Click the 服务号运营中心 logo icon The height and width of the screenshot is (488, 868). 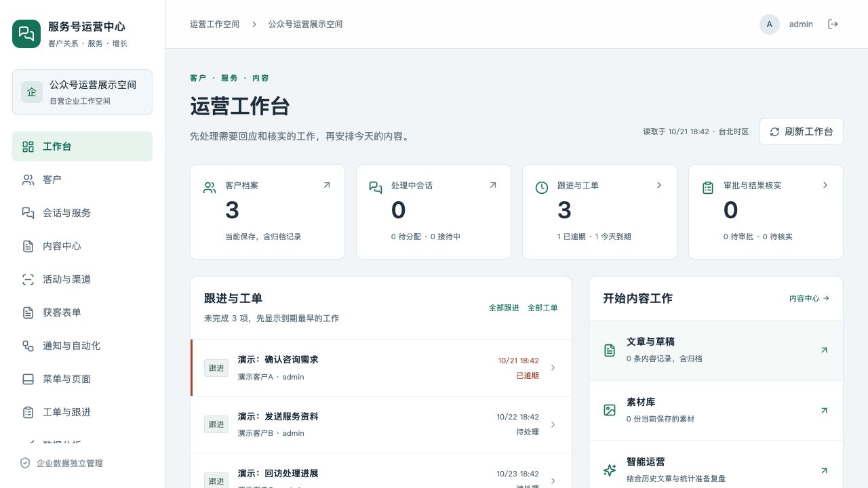tap(26, 34)
